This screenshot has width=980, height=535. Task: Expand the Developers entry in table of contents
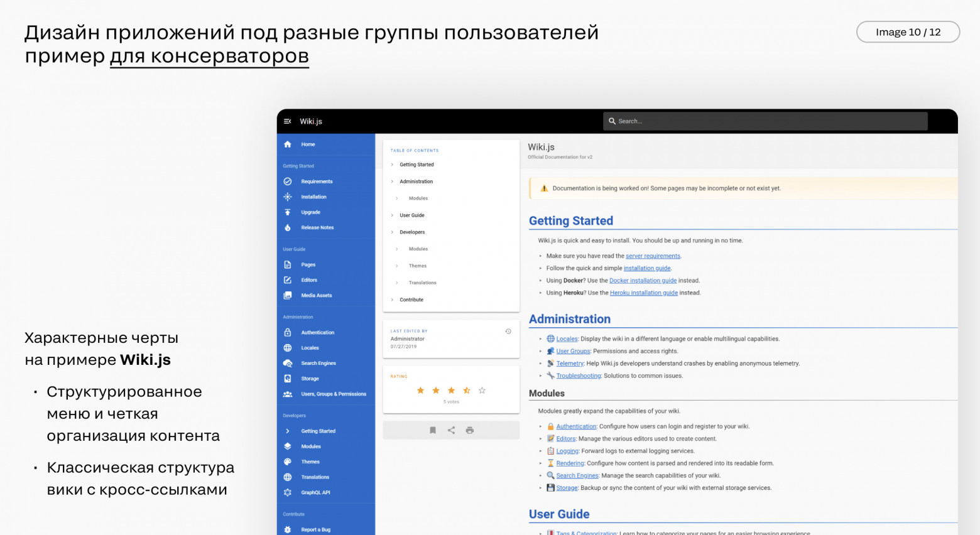(391, 232)
